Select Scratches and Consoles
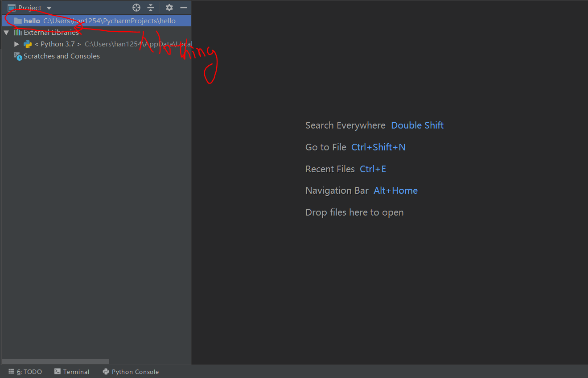The image size is (588, 378). (x=62, y=56)
